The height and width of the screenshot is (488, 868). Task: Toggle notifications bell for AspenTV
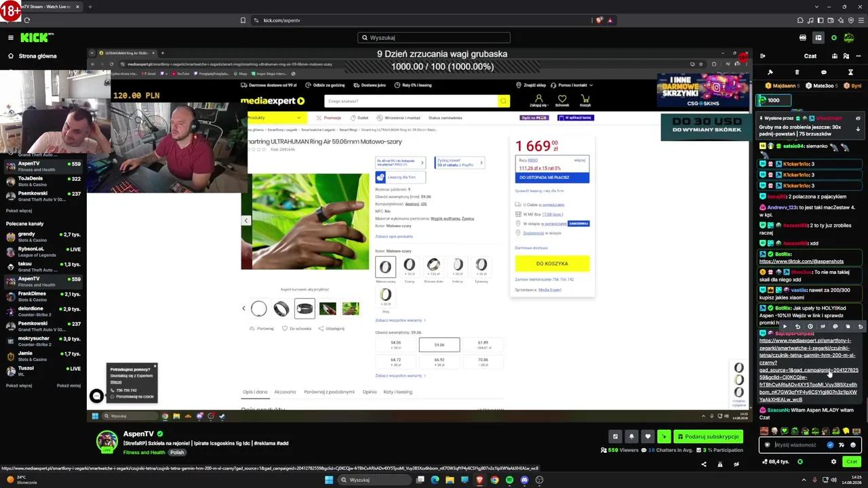631,436
